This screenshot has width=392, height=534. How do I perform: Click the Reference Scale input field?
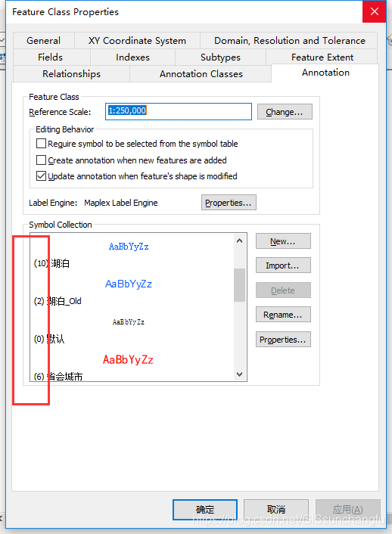179,111
